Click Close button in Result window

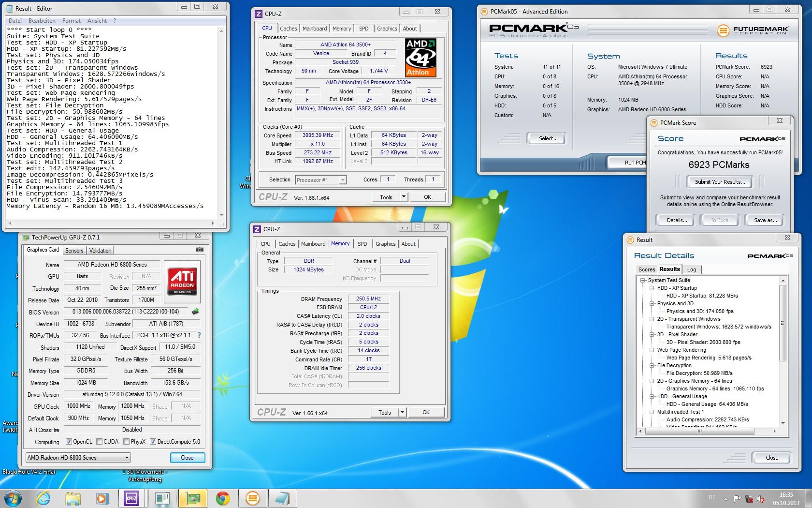(772, 458)
